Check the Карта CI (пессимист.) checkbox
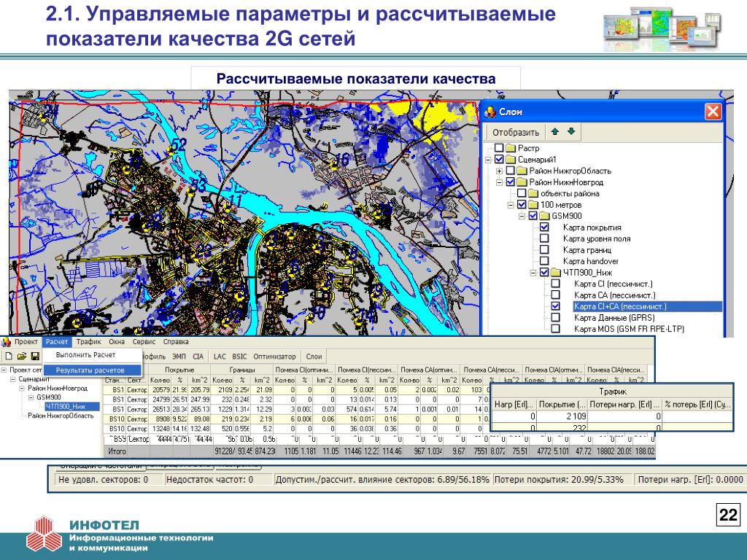Viewport: 747px width, 560px height. [555, 284]
